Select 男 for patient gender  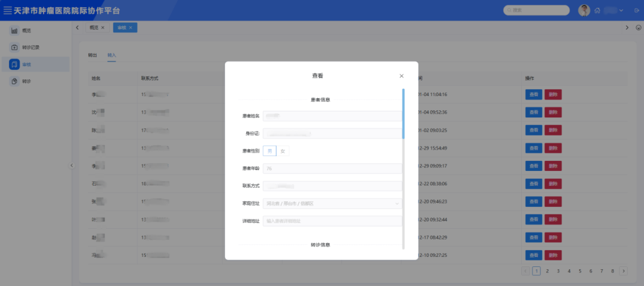coord(270,151)
